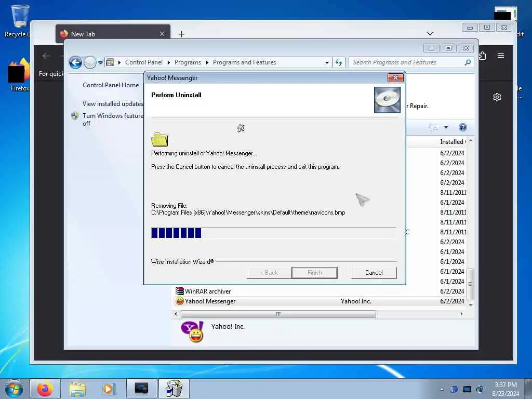Click the forward arrow in Control Panel
This screenshot has width=532, height=399.
click(x=90, y=62)
